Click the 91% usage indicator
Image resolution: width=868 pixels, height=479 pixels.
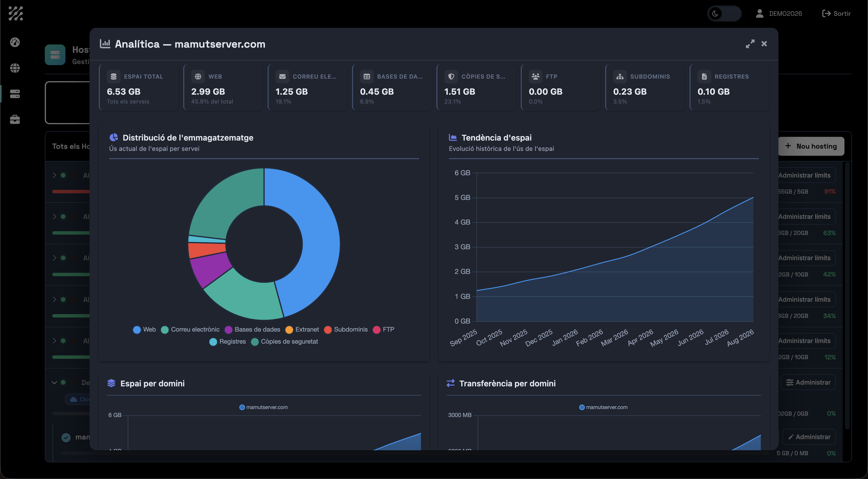pos(830,192)
